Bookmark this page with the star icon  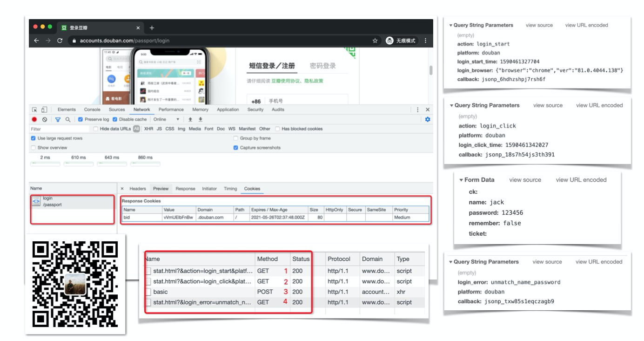coord(375,41)
